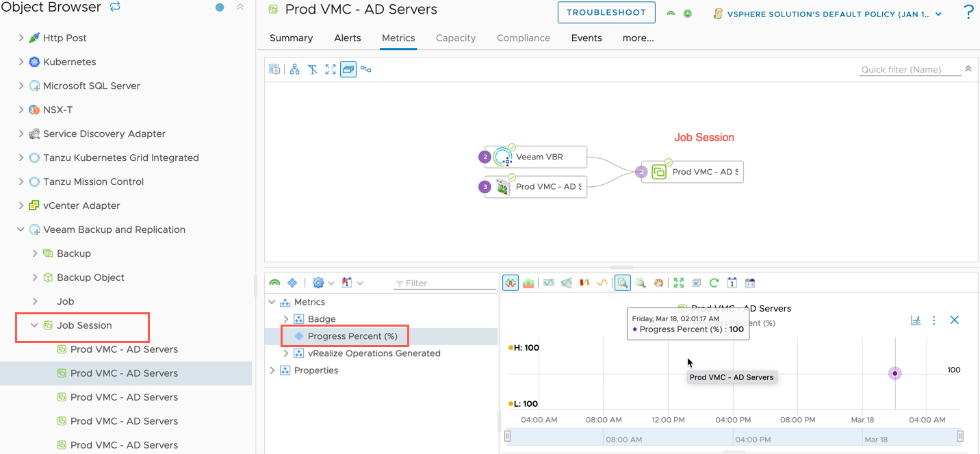
Task: Expand the vCenter Adapter tree node
Action: (21, 205)
